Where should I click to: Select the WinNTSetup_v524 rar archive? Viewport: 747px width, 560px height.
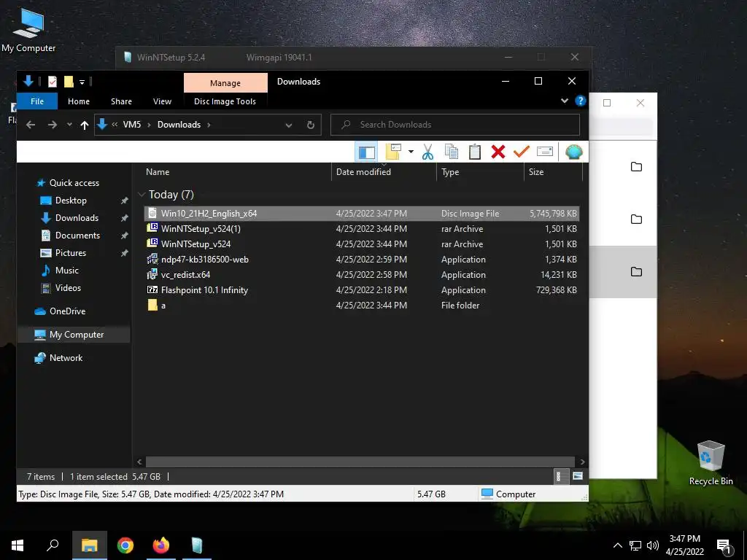point(362,244)
